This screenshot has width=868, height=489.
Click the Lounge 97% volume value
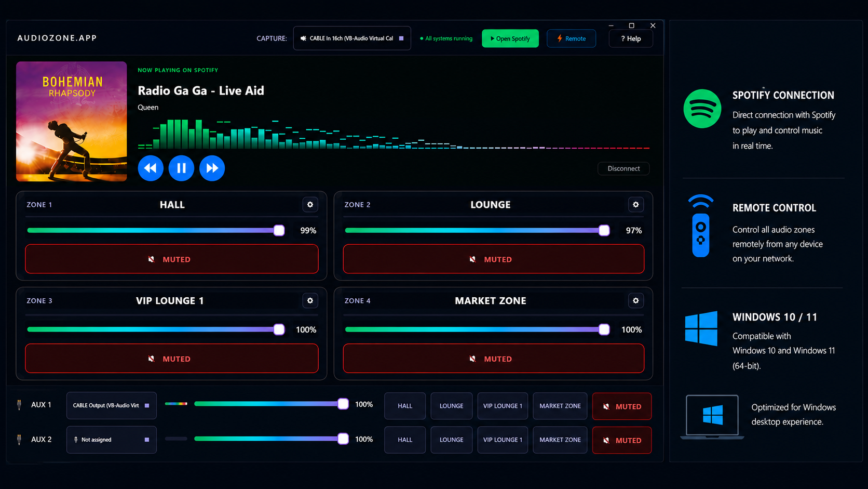pos(633,230)
